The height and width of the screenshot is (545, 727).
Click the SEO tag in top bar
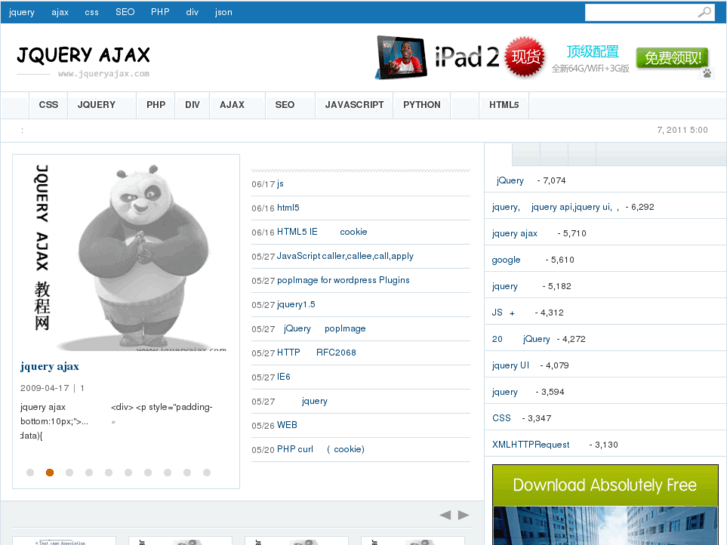pyautogui.click(x=125, y=12)
